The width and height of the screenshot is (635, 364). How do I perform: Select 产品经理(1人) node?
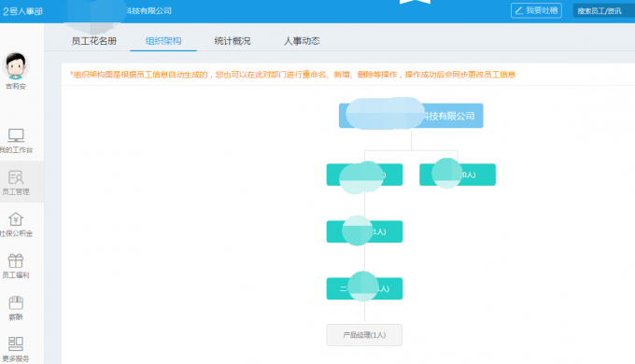click(364, 335)
